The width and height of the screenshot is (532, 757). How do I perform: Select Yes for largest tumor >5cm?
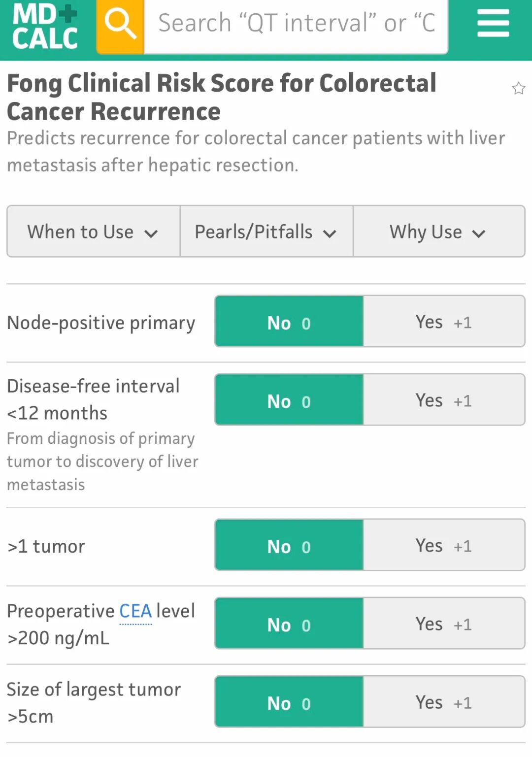click(x=443, y=702)
